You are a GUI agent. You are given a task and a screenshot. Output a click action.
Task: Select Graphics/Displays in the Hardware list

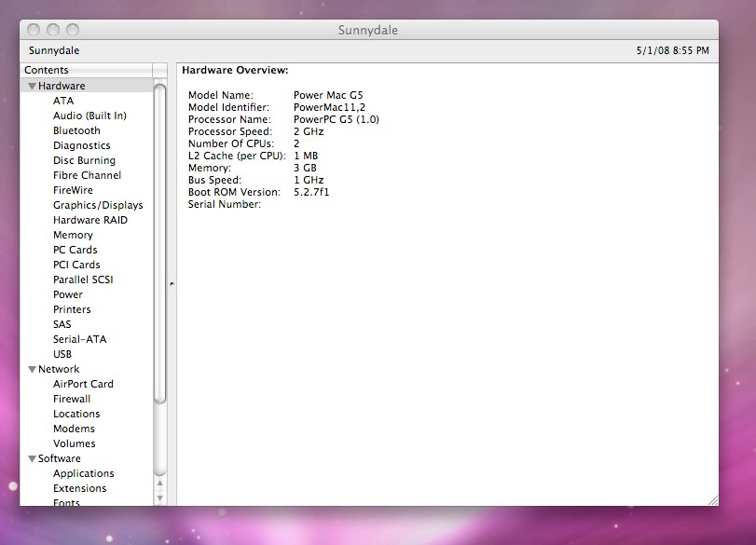tap(98, 205)
